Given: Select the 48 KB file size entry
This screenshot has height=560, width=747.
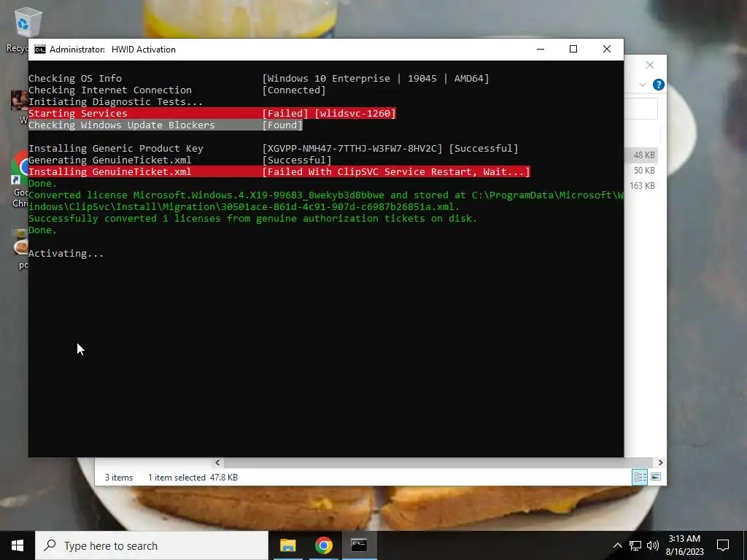Looking at the screenshot, I should 643,155.
